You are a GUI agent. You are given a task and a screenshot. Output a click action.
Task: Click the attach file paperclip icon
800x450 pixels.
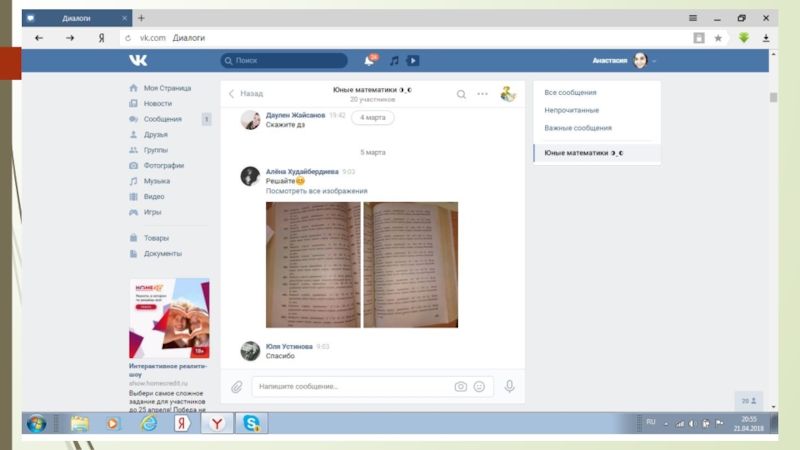(x=237, y=386)
